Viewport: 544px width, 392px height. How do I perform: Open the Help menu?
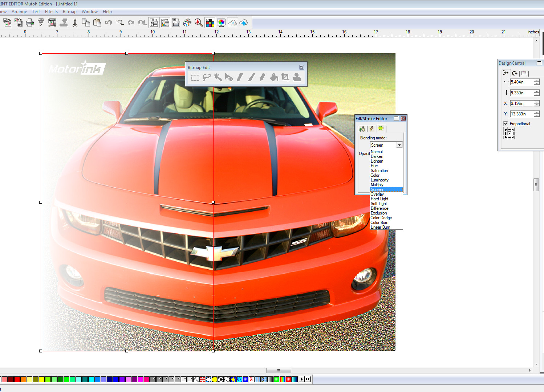(107, 12)
